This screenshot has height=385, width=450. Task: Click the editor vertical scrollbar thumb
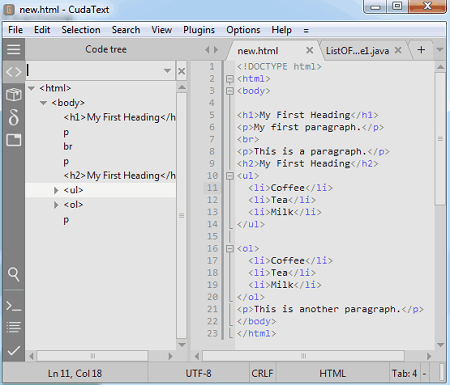440,139
